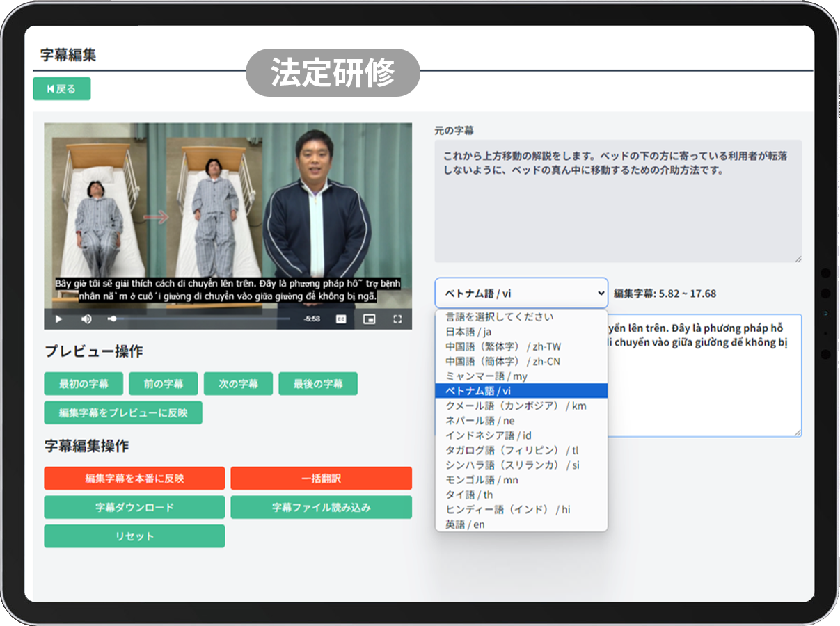Screen dimensions: 840x626
Task: Click 編集字幕をプレビューに反映 button
Action: (x=123, y=412)
